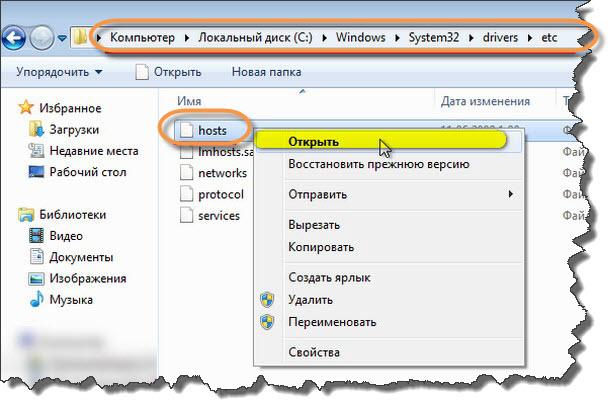Choose Копировать in the context menu
This screenshot has width=614, height=416.
(321, 247)
